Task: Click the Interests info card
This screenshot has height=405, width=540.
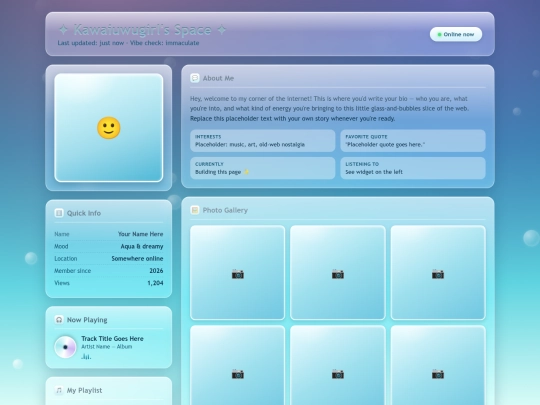Action: click(x=262, y=141)
